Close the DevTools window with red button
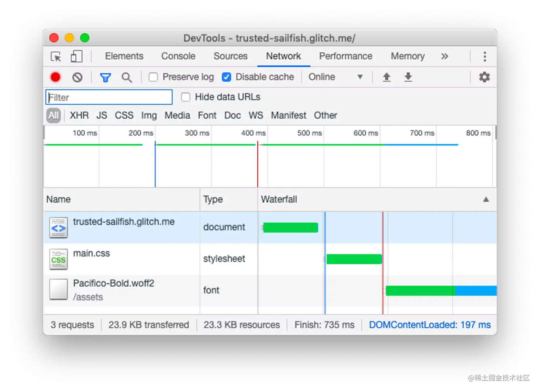Screen dimensions: 540x392 (x=54, y=38)
